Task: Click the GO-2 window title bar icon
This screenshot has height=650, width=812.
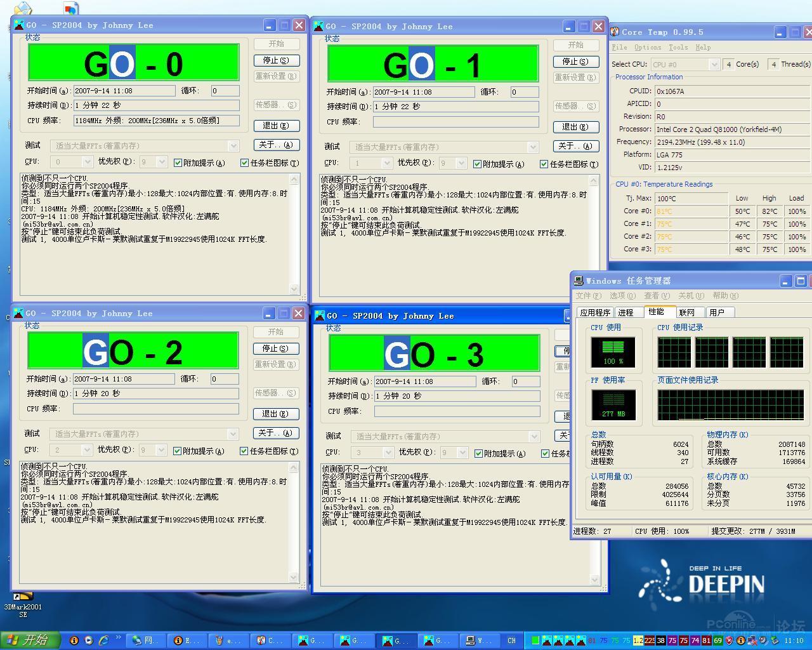Action: tap(19, 314)
